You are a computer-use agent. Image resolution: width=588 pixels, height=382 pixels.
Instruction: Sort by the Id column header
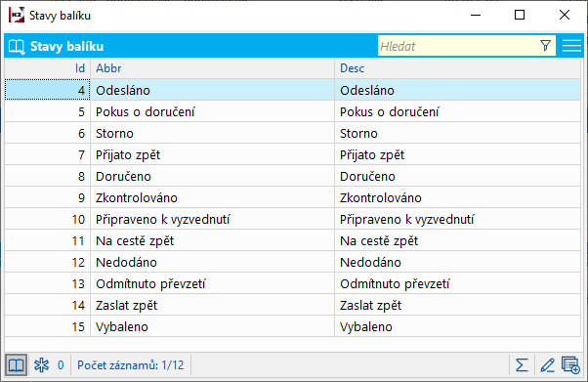[x=47, y=68]
